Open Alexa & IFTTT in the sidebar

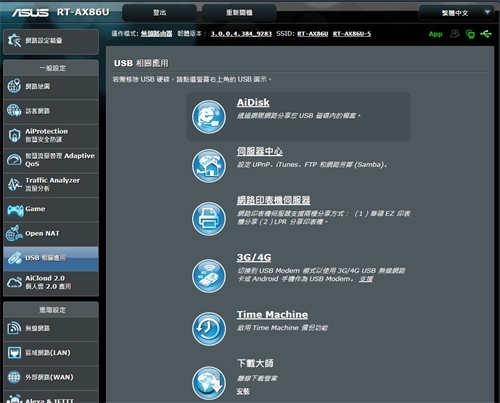pos(51,398)
